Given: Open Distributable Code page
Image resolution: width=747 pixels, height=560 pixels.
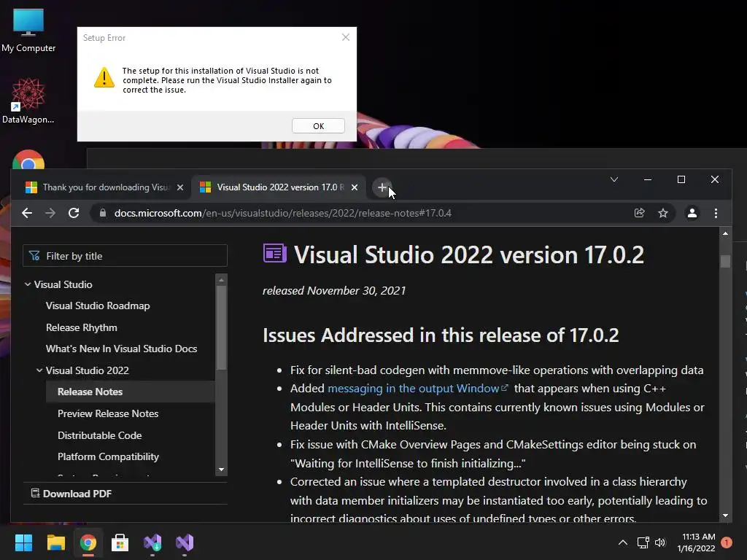Looking at the screenshot, I should click(x=99, y=435).
